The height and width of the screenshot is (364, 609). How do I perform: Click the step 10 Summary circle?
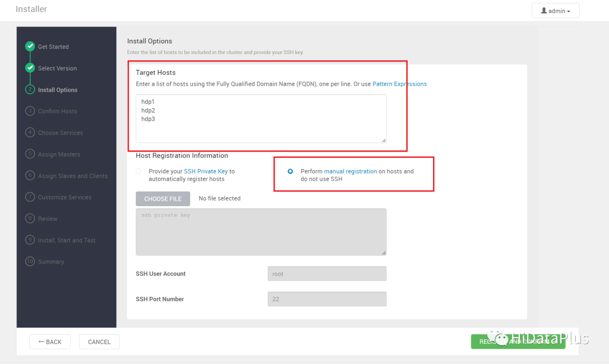(x=30, y=261)
